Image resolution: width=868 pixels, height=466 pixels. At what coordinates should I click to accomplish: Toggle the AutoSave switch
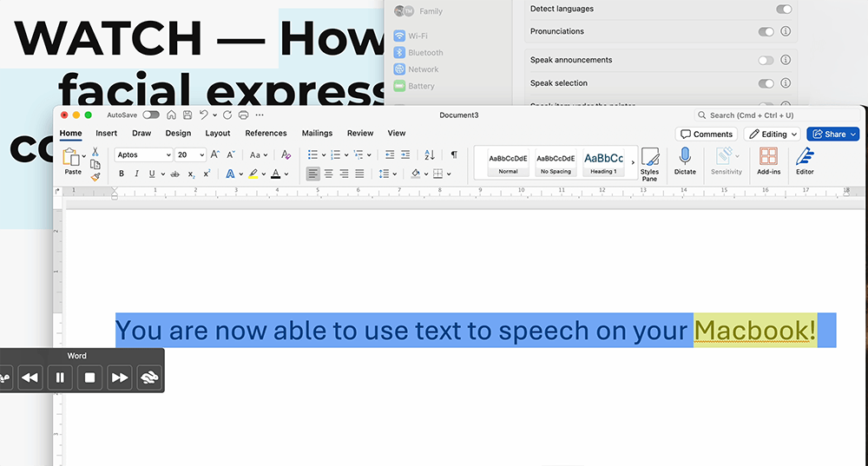(x=151, y=115)
